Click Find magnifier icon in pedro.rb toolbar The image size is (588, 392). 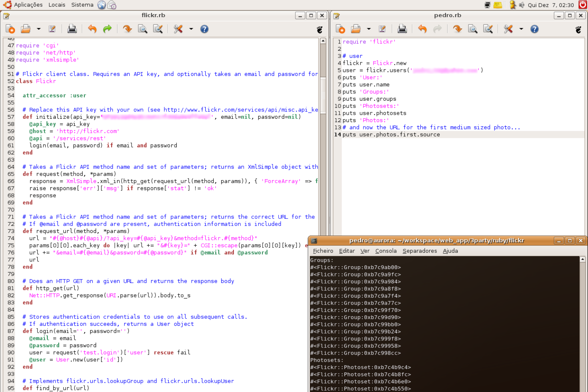(x=473, y=29)
